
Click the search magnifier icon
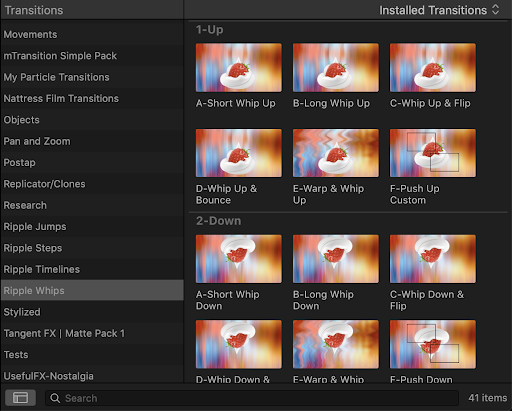pyautogui.click(x=55, y=398)
